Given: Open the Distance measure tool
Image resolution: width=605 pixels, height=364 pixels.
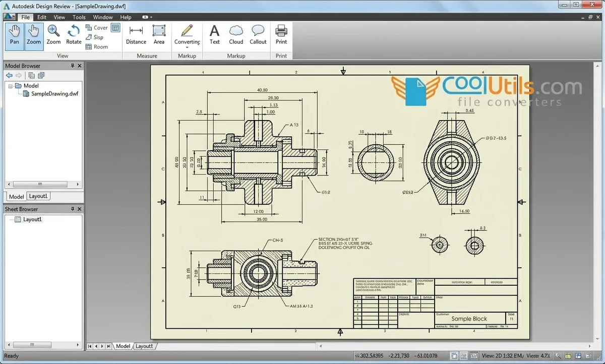Looking at the screenshot, I should coord(136,36).
